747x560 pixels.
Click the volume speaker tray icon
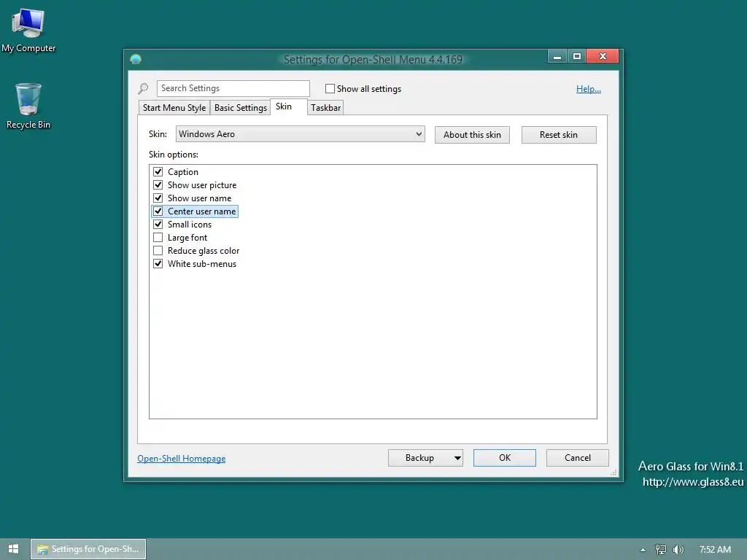click(678, 550)
